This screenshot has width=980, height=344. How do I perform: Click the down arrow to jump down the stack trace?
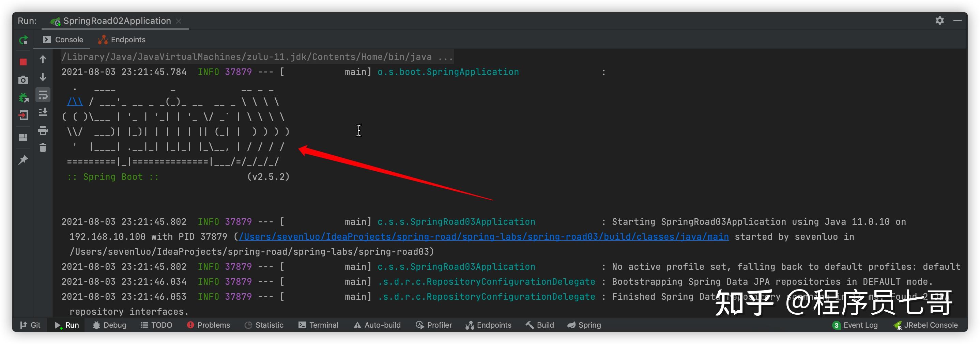[x=43, y=77]
